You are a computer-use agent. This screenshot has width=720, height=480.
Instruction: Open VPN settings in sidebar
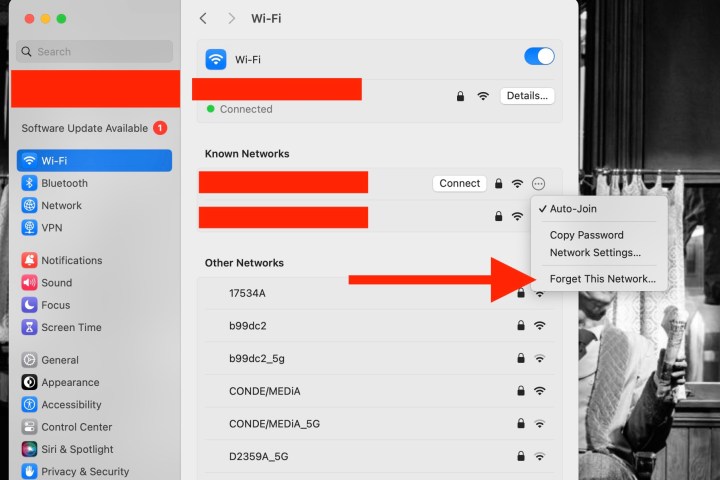(52, 227)
